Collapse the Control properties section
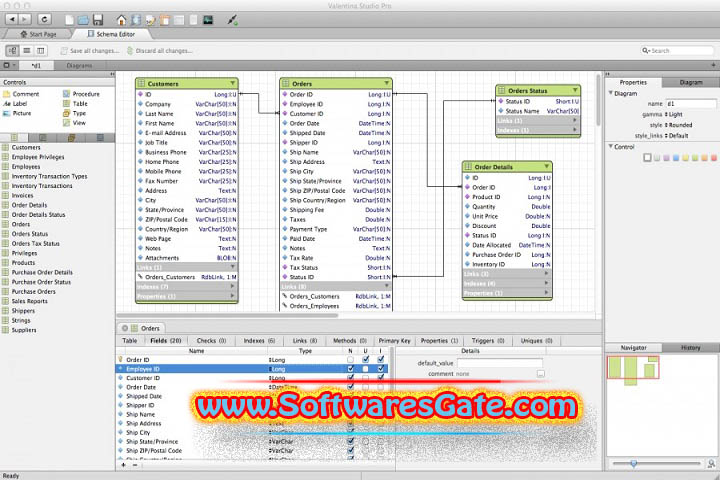This screenshot has width=720, height=480. click(x=611, y=147)
